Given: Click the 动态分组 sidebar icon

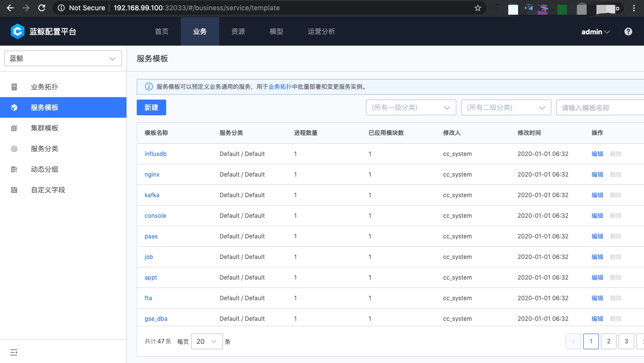Looking at the screenshot, I should tap(14, 169).
